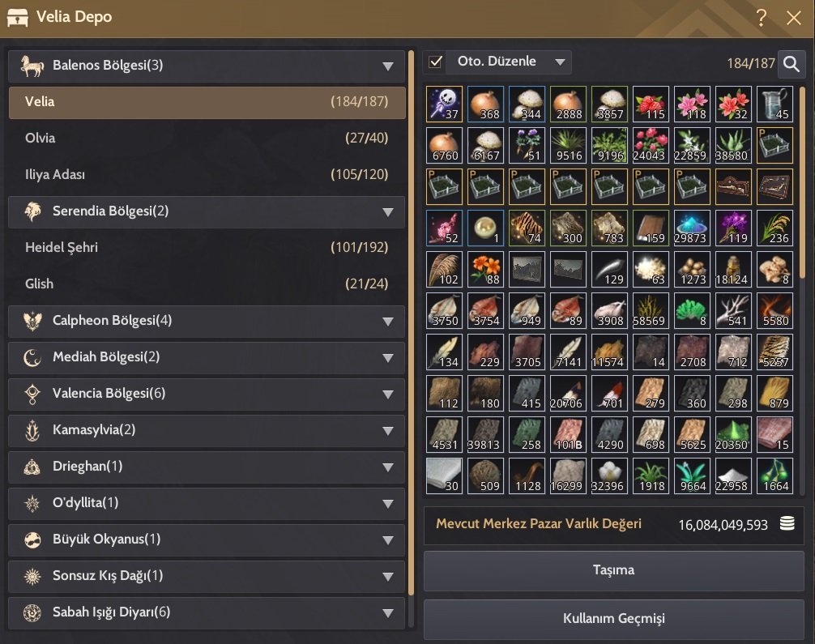Click the help question mark icon

tap(761, 18)
